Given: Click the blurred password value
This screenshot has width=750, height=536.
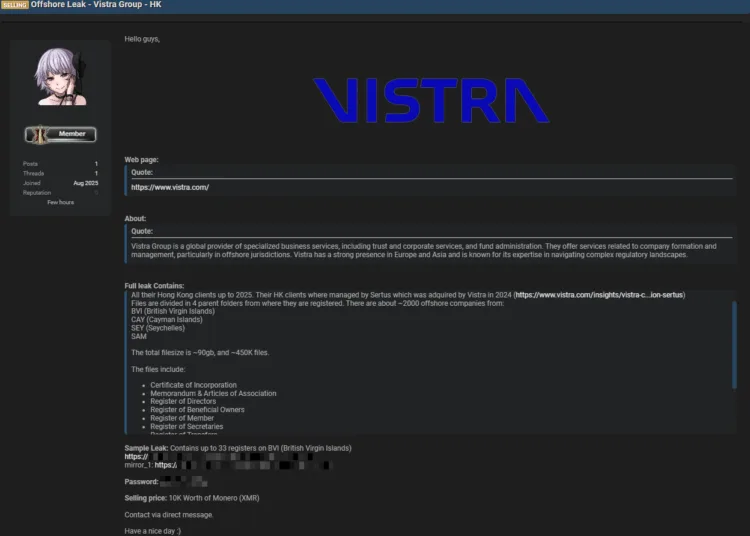Looking at the screenshot, I should coord(184,481).
